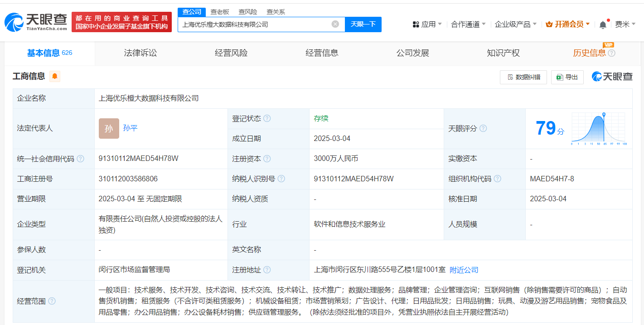The image size is (644, 325).
Task: Clear the search box with X icon
Action: 335,24
